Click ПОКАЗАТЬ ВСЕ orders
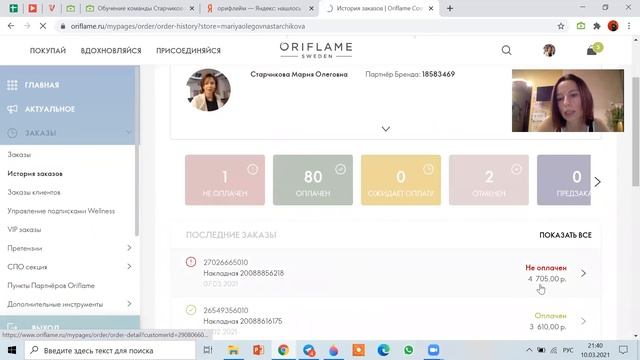 click(x=565, y=235)
